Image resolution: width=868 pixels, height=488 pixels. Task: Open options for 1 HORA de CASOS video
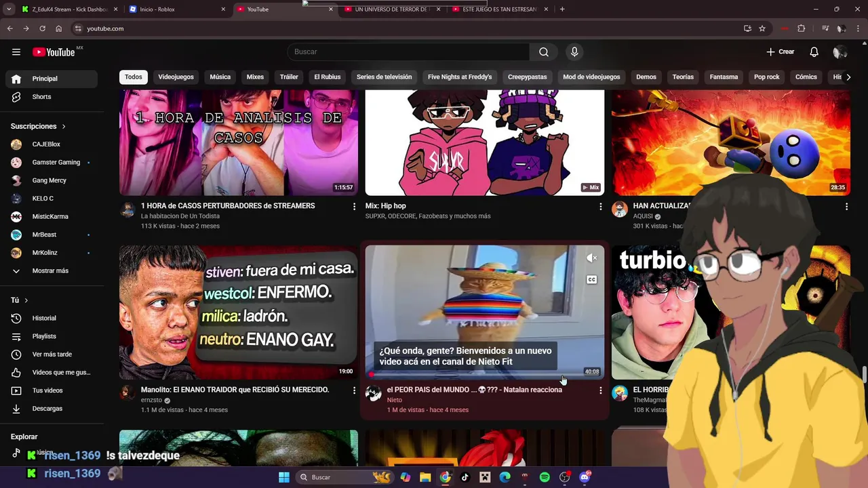click(x=354, y=206)
